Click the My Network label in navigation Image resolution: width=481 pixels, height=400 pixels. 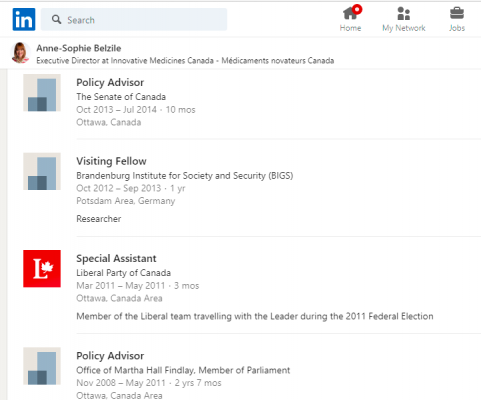[x=404, y=28]
